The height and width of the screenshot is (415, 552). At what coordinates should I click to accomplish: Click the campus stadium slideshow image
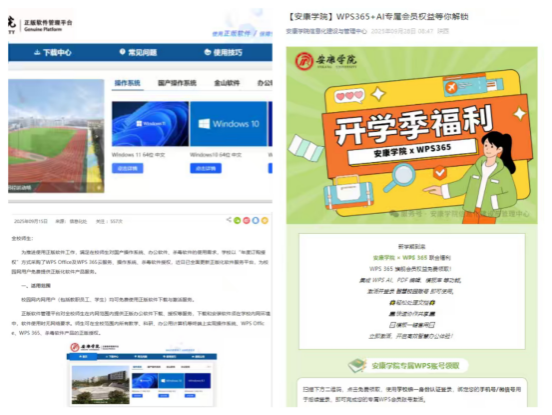coord(56,136)
